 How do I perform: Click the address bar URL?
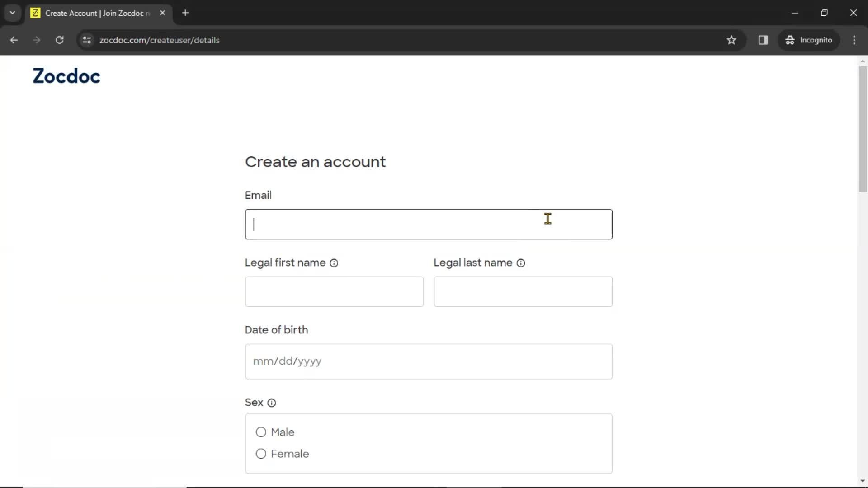(x=159, y=40)
